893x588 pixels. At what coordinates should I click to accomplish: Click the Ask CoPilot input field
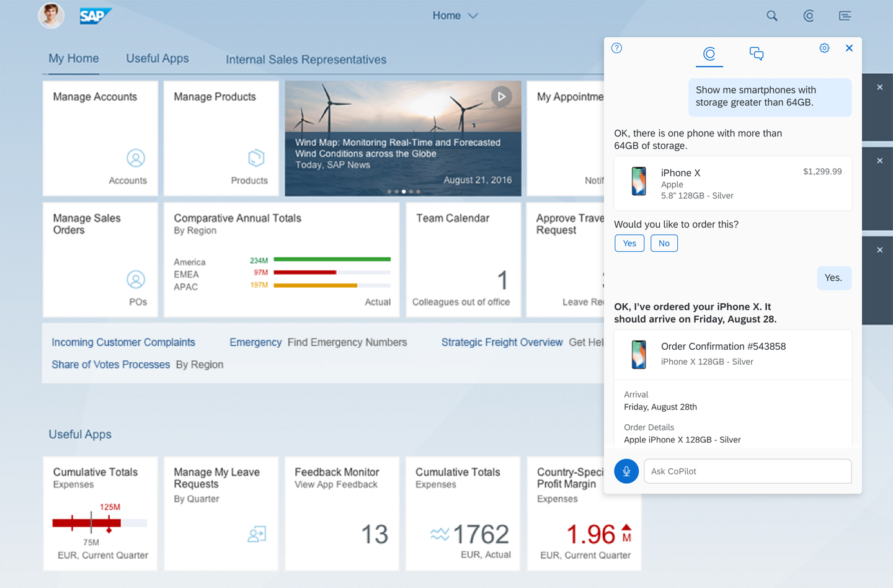[x=748, y=471]
